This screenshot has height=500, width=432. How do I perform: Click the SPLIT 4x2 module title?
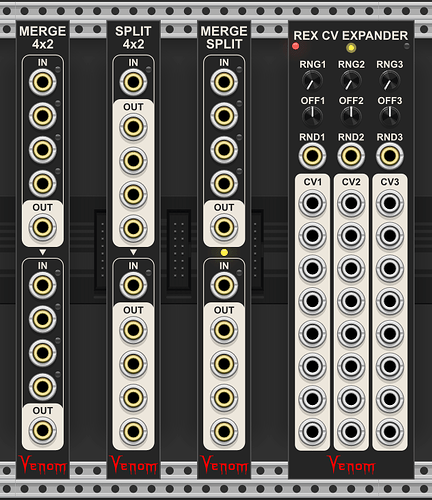point(133,37)
